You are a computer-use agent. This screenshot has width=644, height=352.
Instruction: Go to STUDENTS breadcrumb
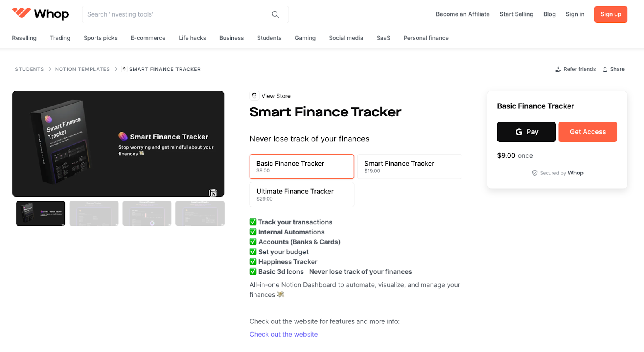[x=29, y=69]
